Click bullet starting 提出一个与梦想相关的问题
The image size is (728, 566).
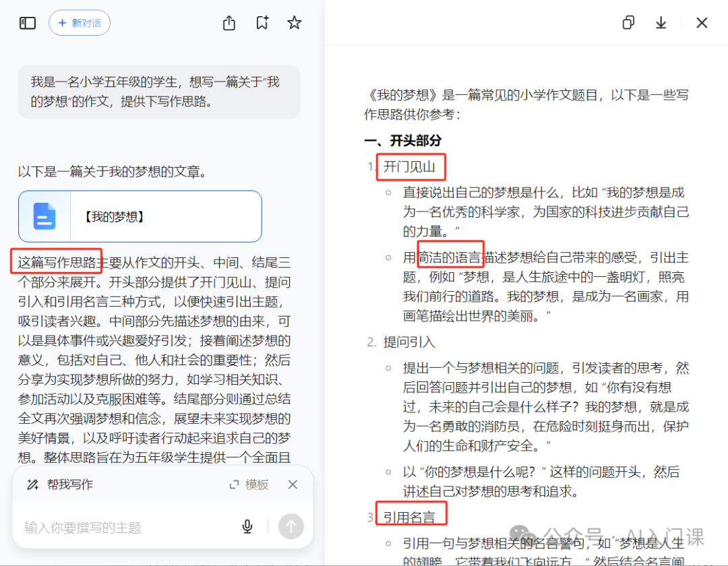[x=545, y=407]
